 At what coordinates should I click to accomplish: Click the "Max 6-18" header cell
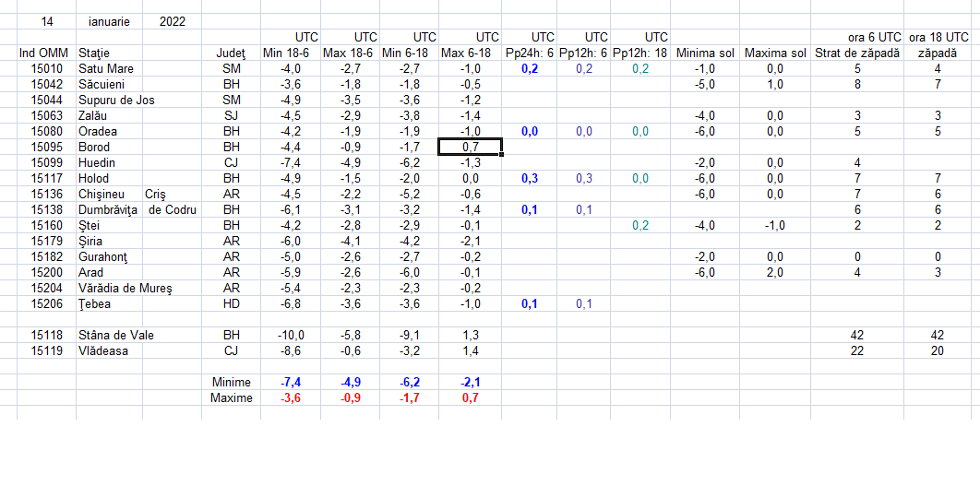(466, 53)
